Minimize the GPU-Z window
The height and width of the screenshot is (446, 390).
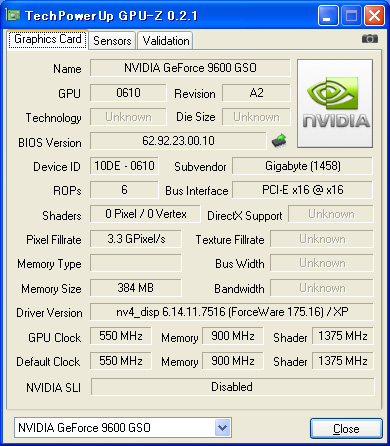[x=328, y=15]
